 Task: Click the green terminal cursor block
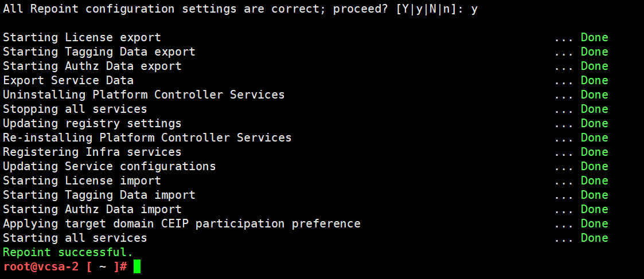[x=136, y=266]
